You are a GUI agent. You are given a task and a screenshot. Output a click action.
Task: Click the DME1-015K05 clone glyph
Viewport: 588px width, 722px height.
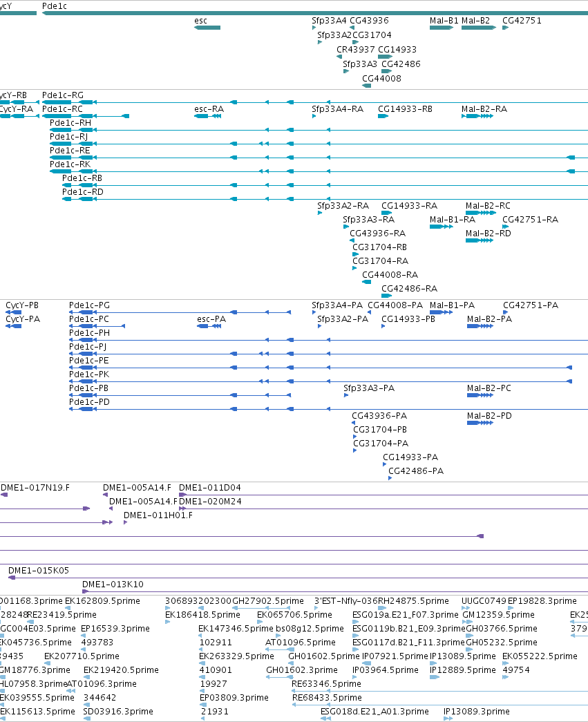[298, 578]
